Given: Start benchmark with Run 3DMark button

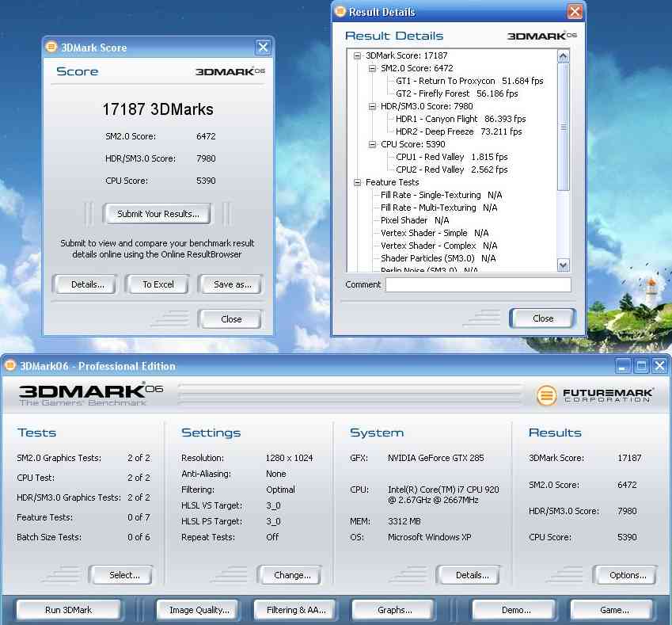Looking at the screenshot, I should pyautogui.click(x=68, y=610).
